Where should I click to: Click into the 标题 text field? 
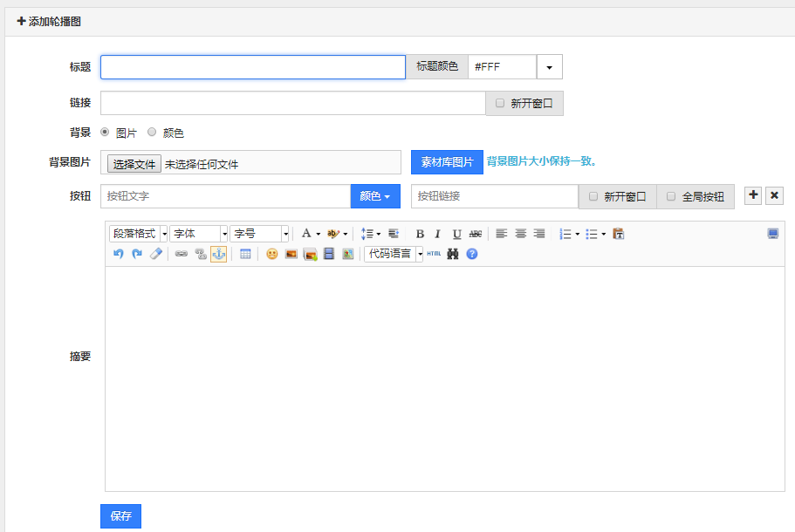[253, 67]
